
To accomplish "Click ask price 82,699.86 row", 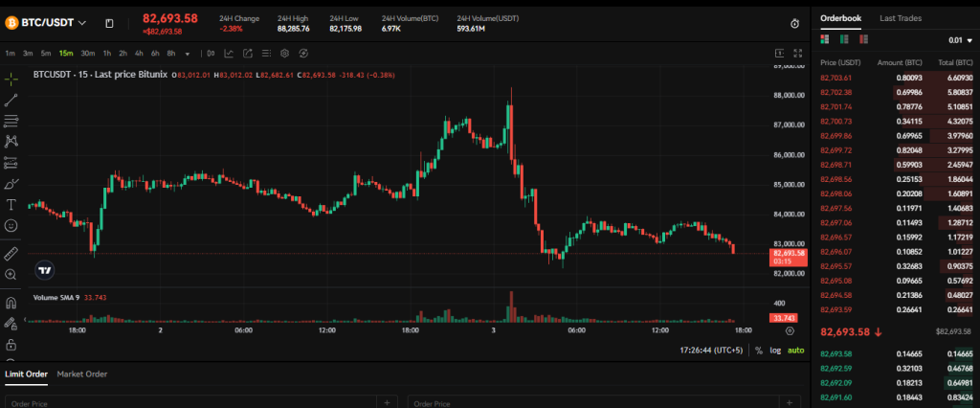I will 896,136.
